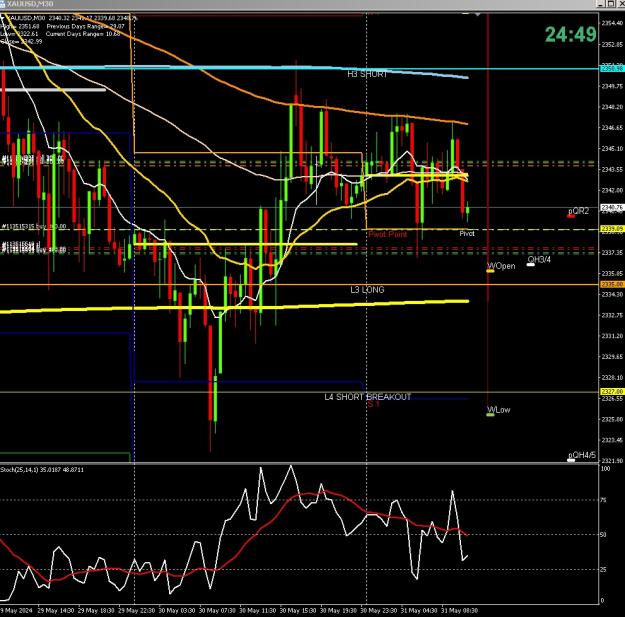This screenshot has width=625, height=617.
Task: Click 2346.65 on the price scale
Action: click(612, 128)
